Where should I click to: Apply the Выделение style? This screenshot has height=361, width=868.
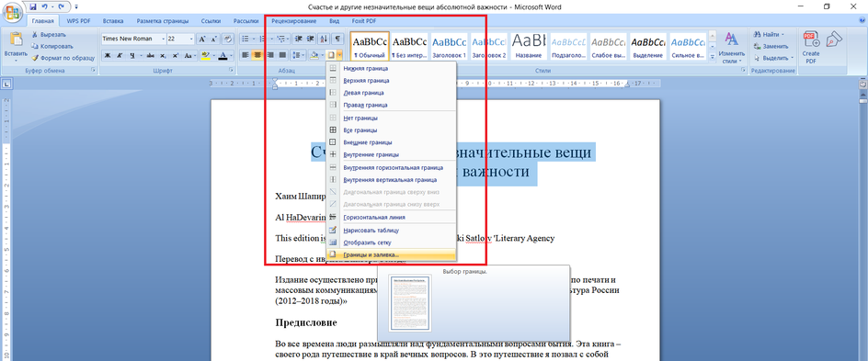pos(647,46)
